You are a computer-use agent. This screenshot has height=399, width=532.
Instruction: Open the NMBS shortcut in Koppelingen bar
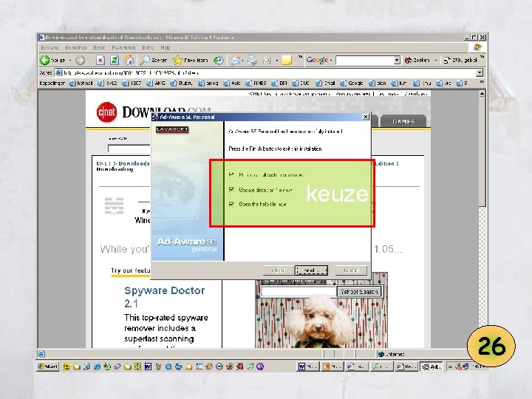(256, 83)
